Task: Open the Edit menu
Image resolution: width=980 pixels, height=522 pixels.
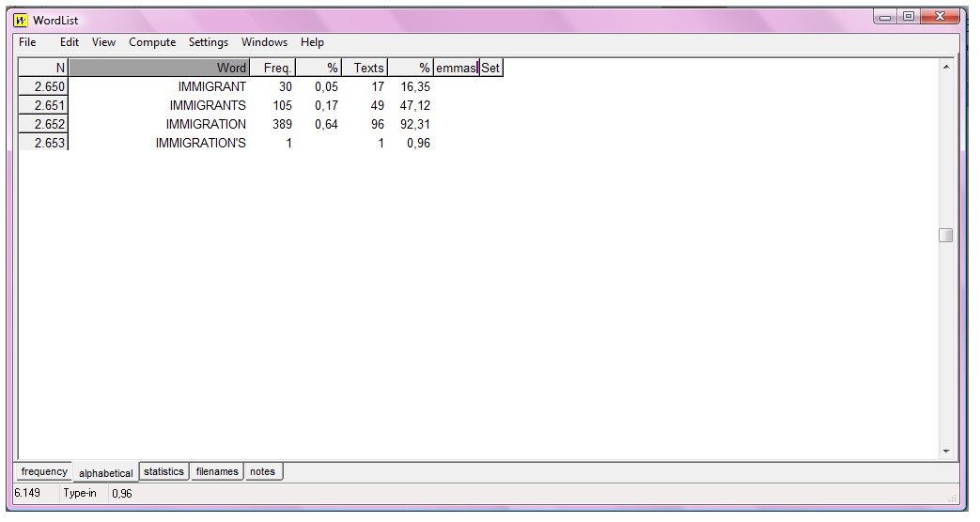Action: tap(70, 42)
